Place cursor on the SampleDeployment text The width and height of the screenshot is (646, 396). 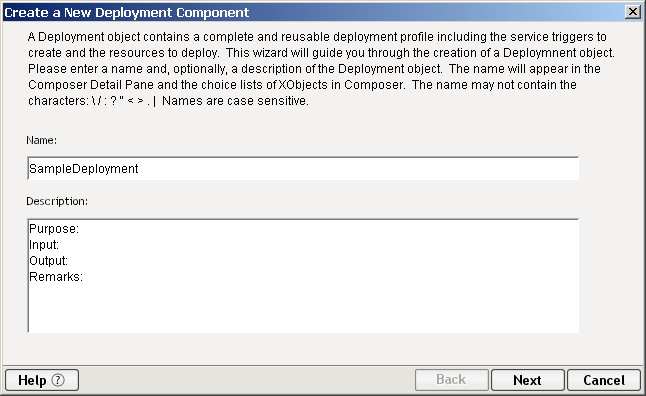[x=84, y=169]
